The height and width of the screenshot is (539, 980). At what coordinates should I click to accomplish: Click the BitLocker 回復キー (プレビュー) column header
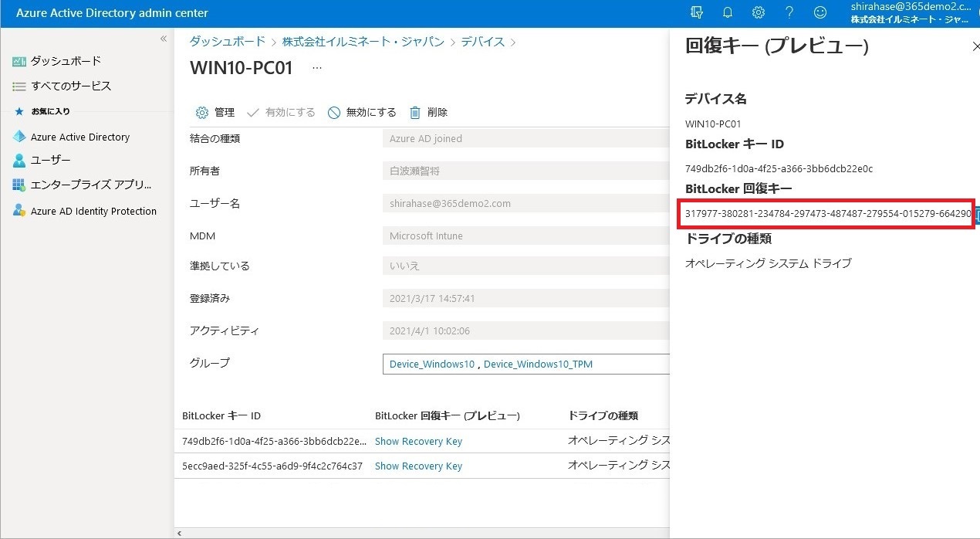point(448,416)
